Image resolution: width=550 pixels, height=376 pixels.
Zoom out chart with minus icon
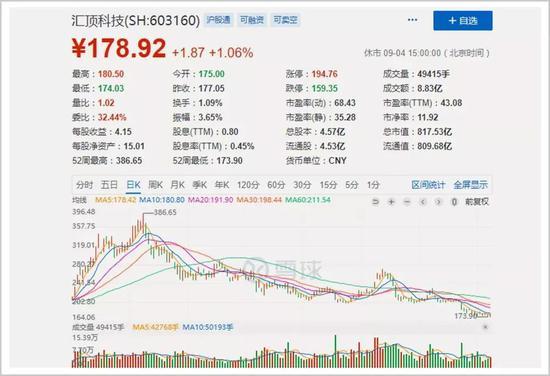pos(407,202)
